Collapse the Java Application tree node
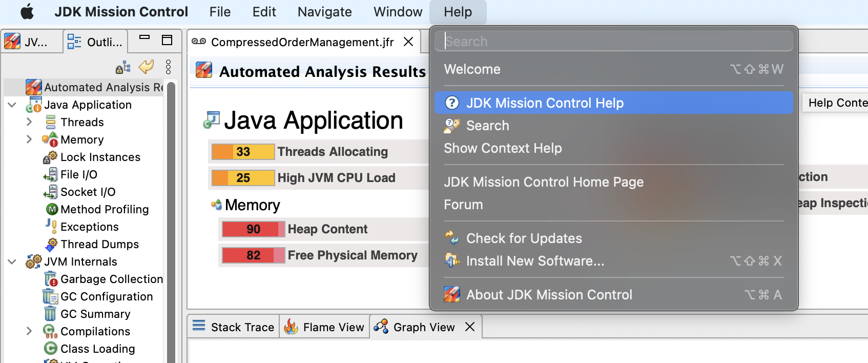The image size is (868, 363). [x=12, y=105]
